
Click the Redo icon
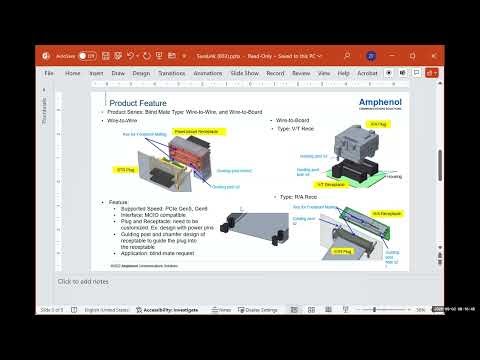coord(147,56)
